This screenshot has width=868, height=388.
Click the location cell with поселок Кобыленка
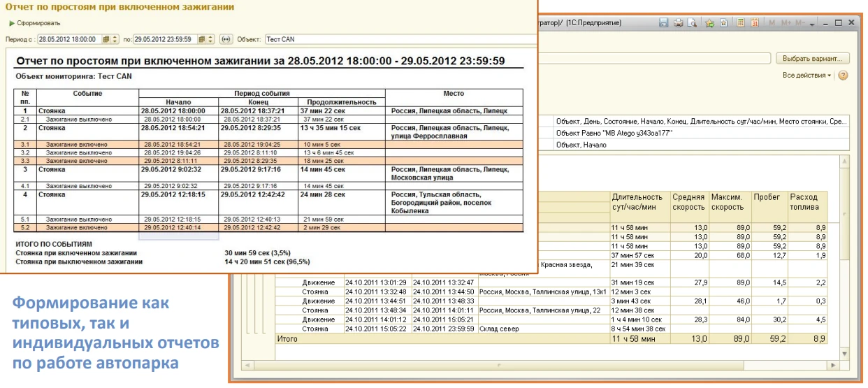(x=454, y=203)
